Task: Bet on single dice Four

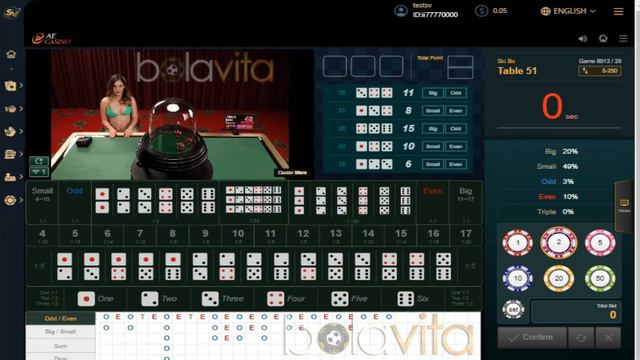Action: coord(286,299)
